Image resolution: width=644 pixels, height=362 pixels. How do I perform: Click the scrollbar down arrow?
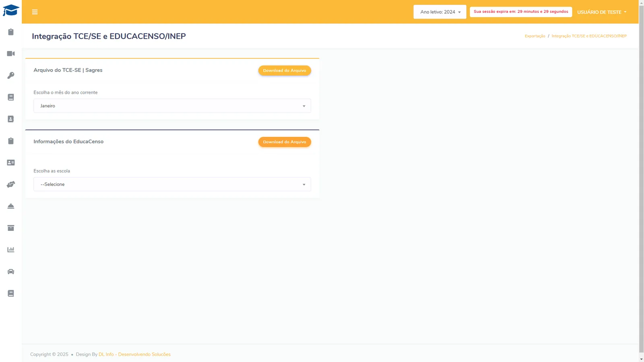641,359
